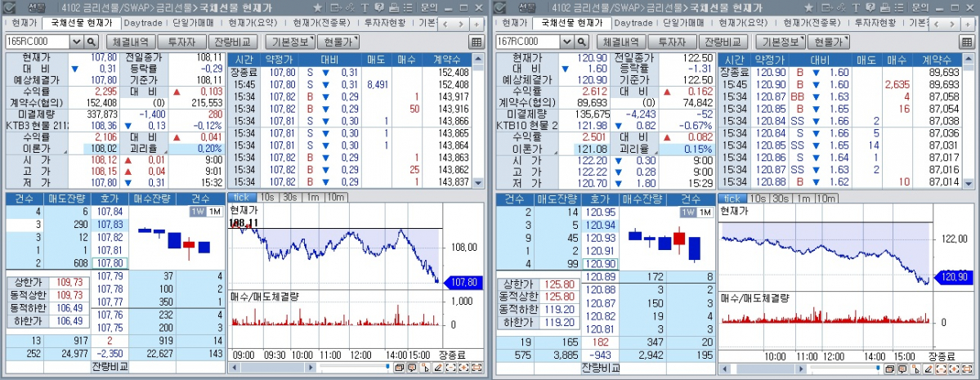Open the 167RC000 code dropdown arrow

[567, 42]
